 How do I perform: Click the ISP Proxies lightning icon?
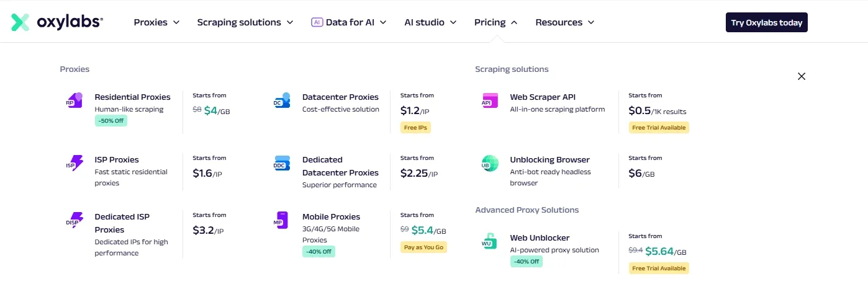(x=74, y=163)
